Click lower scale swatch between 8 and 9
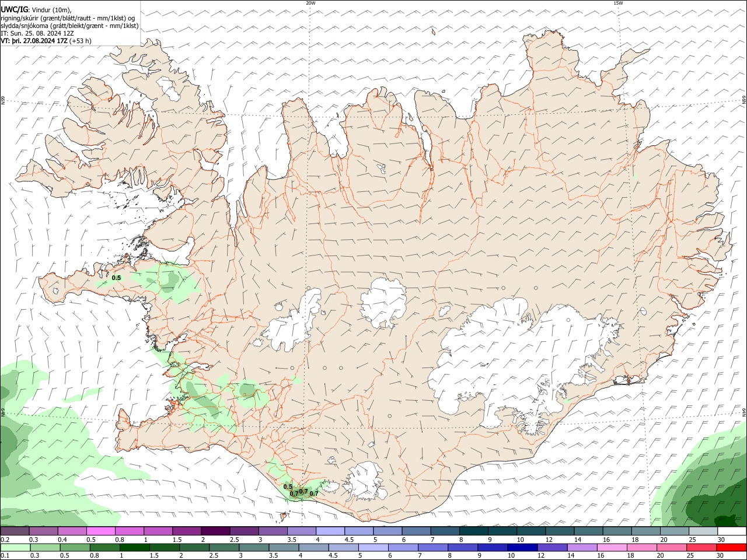Screen dimensions: 747x560 (x=462, y=547)
